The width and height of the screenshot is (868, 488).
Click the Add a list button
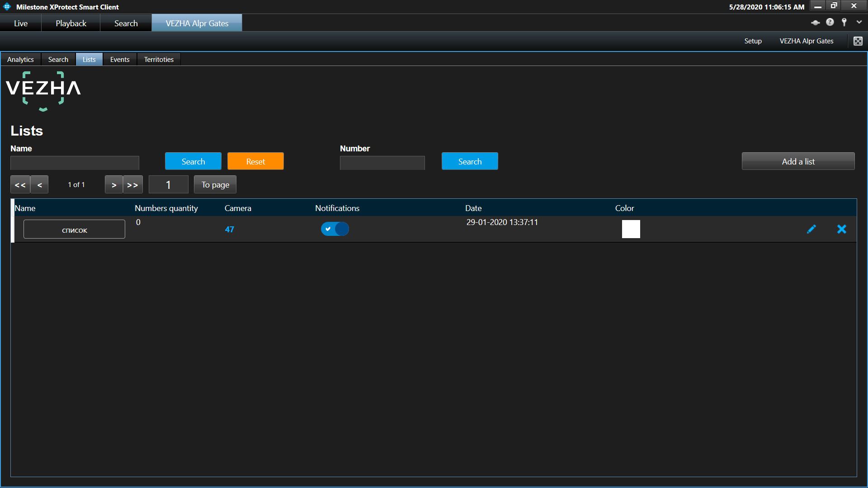coord(798,161)
